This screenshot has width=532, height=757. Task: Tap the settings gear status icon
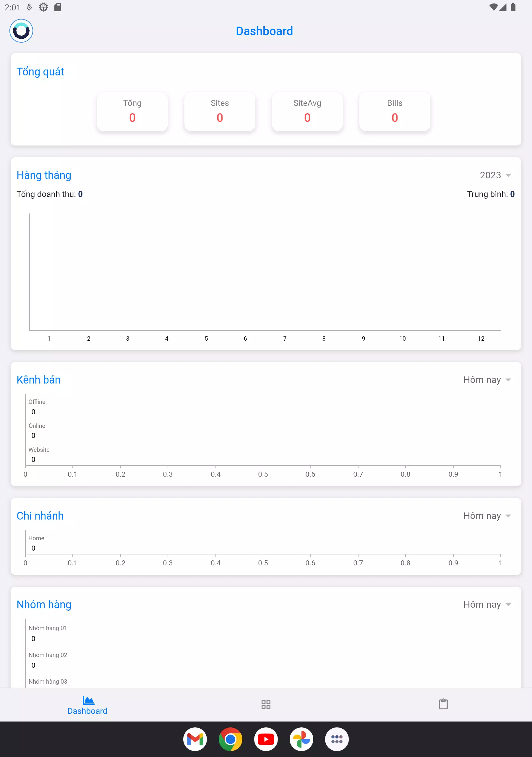pyautogui.click(x=43, y=7)
